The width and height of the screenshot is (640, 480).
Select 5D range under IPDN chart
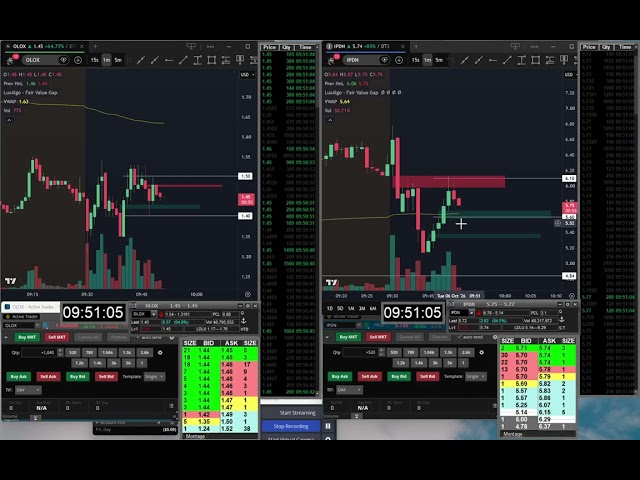(340, 309)
